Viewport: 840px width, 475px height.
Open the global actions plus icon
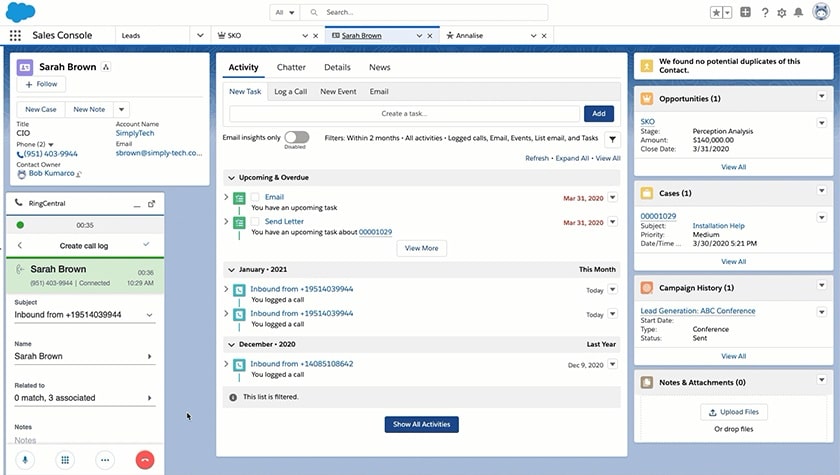tap(745, 12)
